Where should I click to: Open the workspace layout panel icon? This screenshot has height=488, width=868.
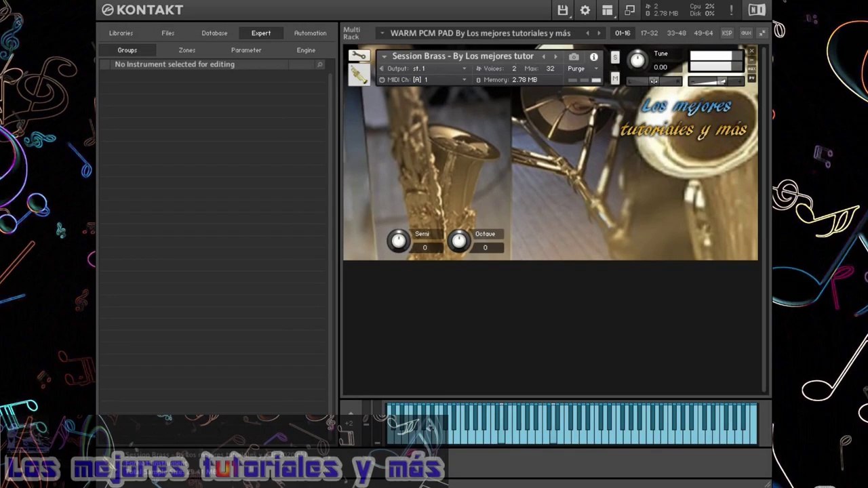608,10
